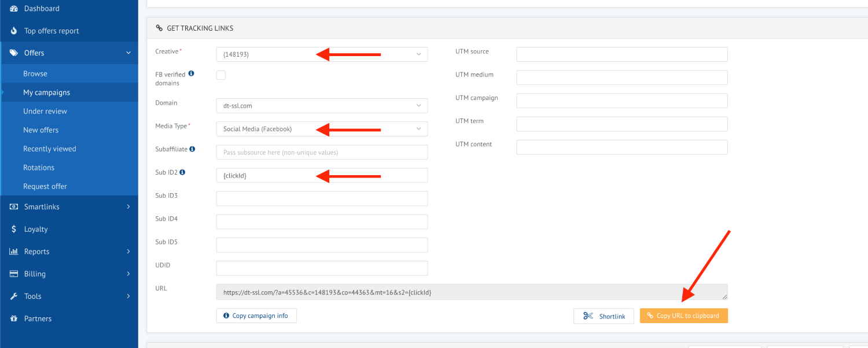Click the info icon next to FB verified
Screen dimensions: 868x348
pos(192,74)
